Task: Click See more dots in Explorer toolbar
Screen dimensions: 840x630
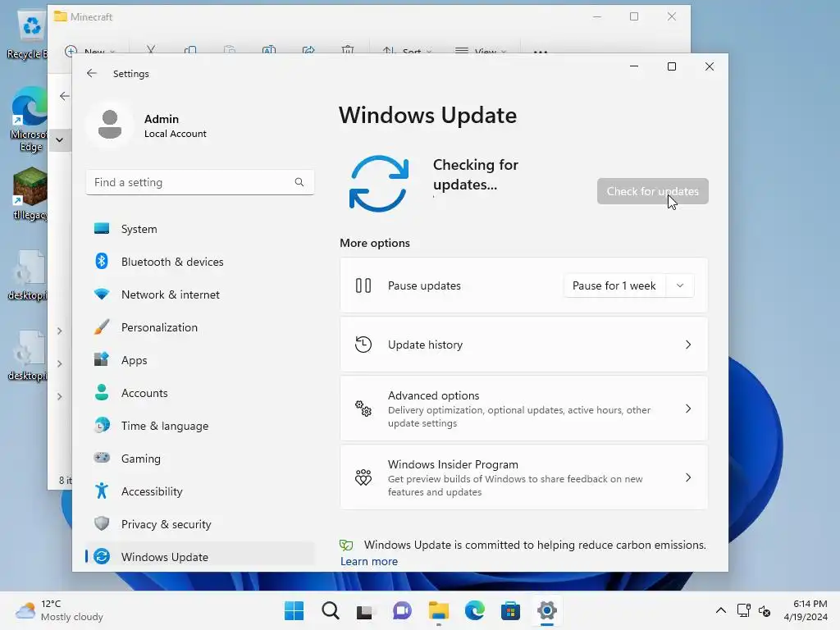Action: click(541, 52)
